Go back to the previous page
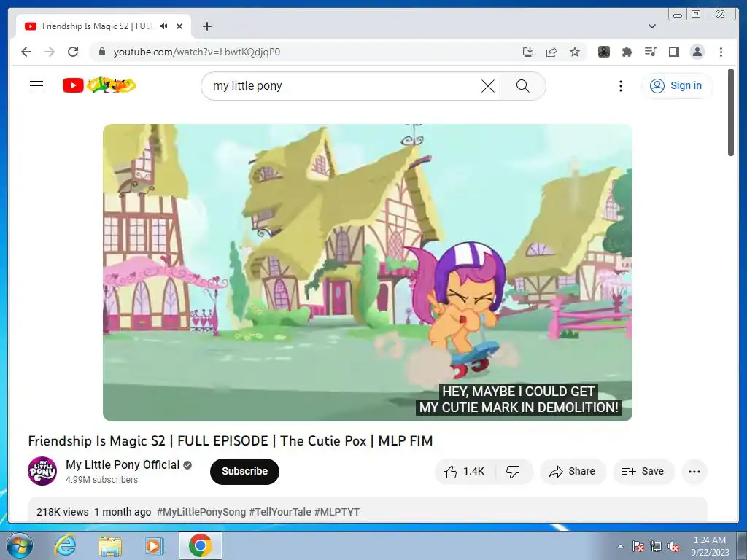Image resolution: width=747 pixels, height=560 pixels. pyautogui.click(x=26, y=52)
